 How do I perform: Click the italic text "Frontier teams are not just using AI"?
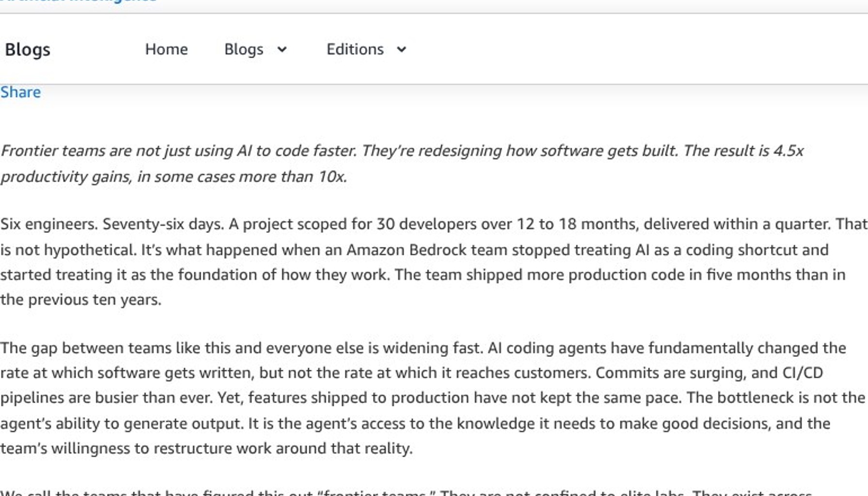pos(126,151)
